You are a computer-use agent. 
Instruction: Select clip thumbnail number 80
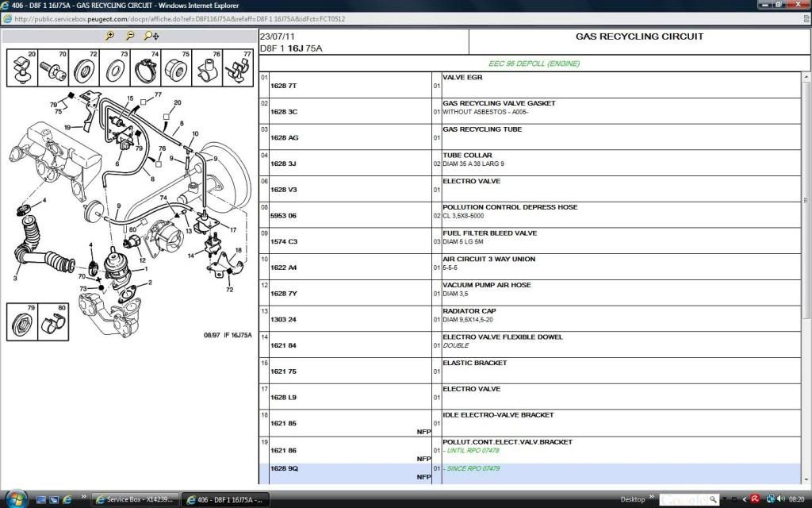click(x=53, y=322)
